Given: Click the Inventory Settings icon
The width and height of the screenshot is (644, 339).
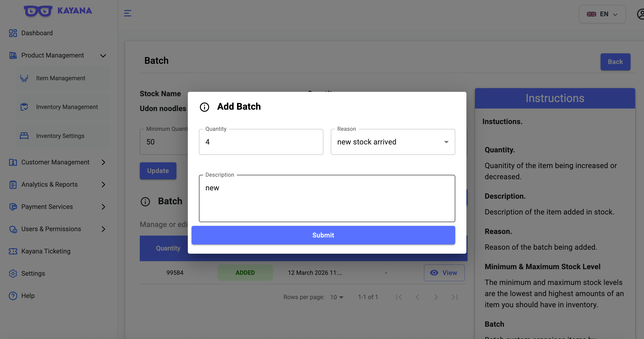Looking at the screenshot, I should [x=24, y=136].
